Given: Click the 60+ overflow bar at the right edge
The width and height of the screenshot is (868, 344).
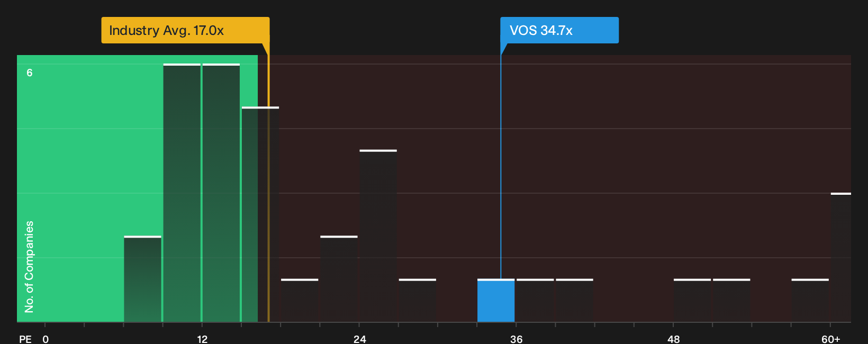Looking at the screenshot, I should (x=841, y=257).
